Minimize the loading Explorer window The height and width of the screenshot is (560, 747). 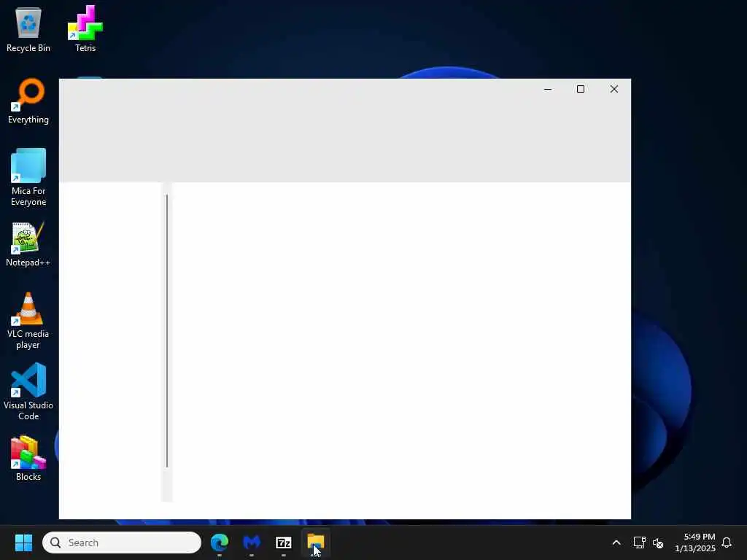(548, 89)
